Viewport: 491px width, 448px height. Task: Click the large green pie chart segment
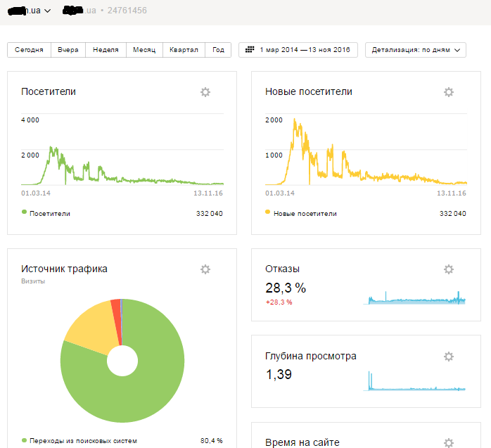tap(134, 394)
